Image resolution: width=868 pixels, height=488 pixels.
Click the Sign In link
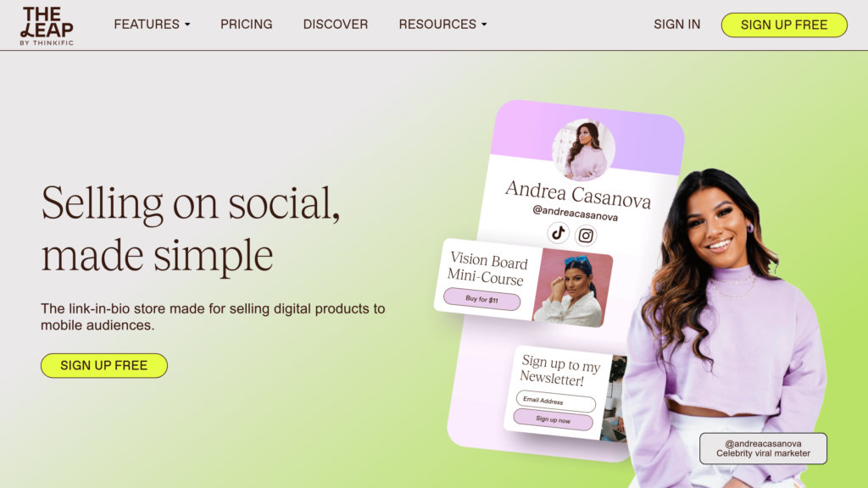click(x=676, y=25)
